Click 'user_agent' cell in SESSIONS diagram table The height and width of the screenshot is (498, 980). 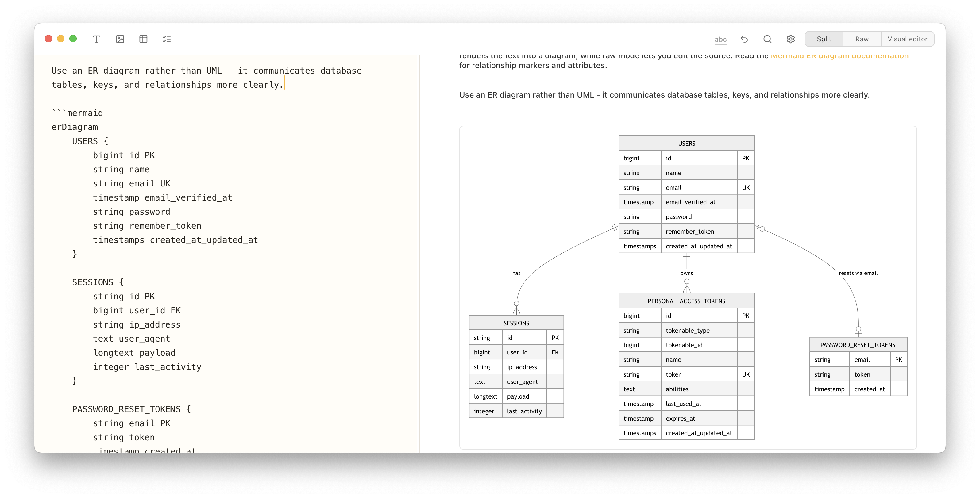(524, 382)
